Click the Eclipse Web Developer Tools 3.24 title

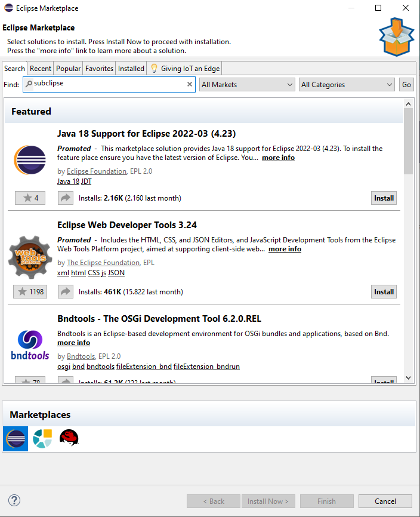127,225
